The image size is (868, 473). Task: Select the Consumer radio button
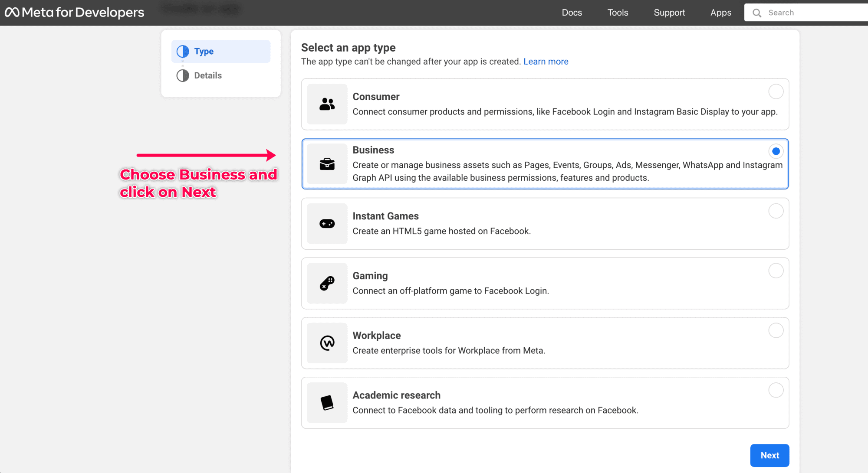click(x=776, y=91)
